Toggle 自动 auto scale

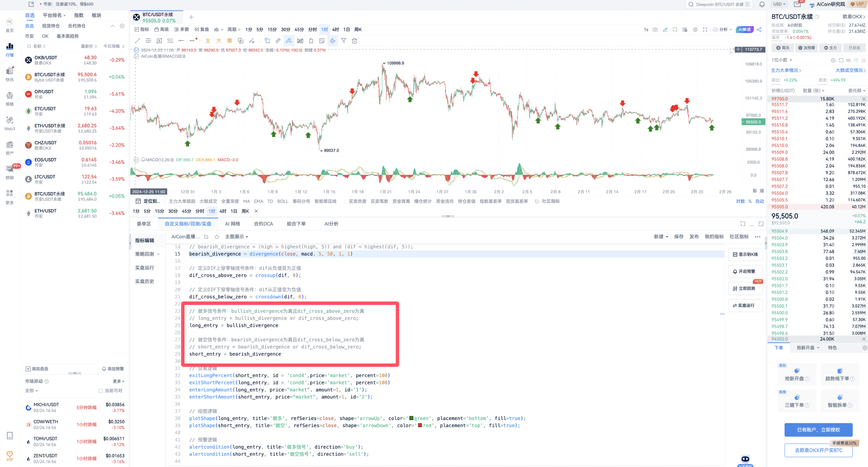pyautogui.click(x=760, y=201)
